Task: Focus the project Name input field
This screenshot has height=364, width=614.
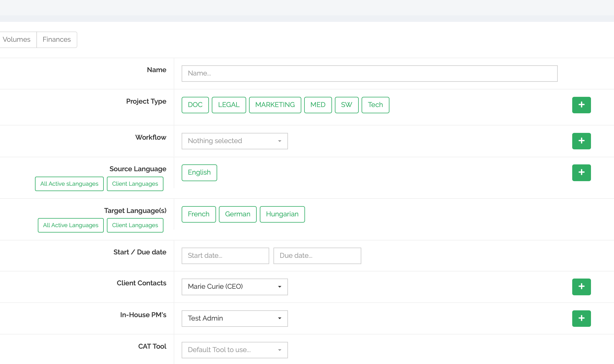Action: tap(369, 74)
